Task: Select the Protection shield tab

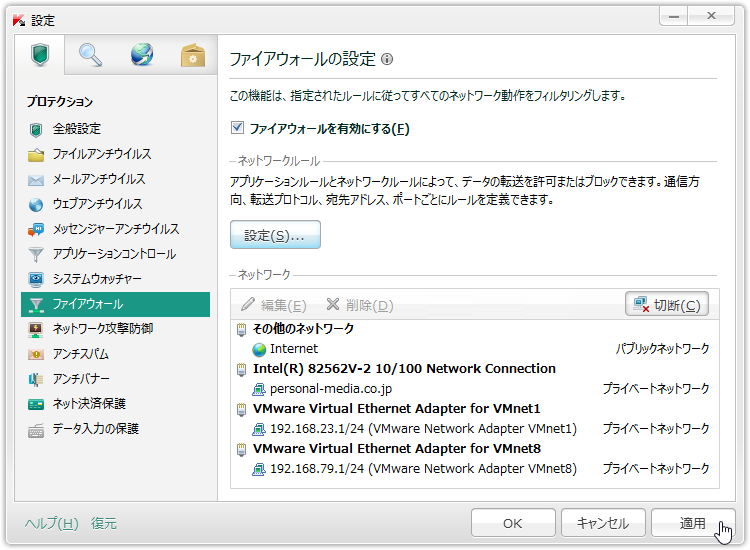Action: point(41,55)
